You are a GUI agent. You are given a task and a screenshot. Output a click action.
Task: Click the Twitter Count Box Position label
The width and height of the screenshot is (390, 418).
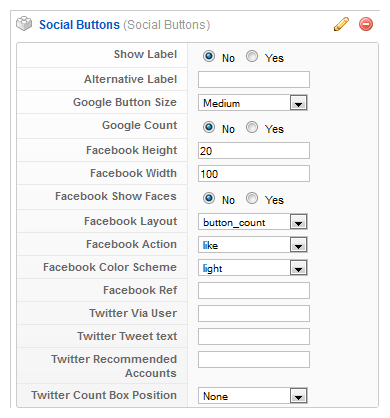point(104,395)
